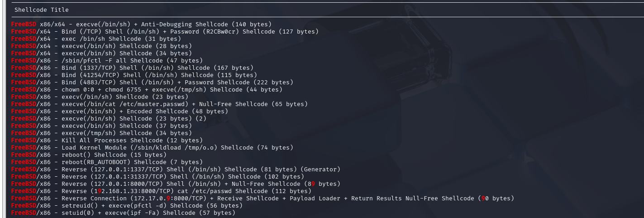Image resolution: width=644 pixels, height=218 pixels.
Task: Select setuid(0) + execve(ipf -Fa) Shellcode line
Action: point(123,213)
